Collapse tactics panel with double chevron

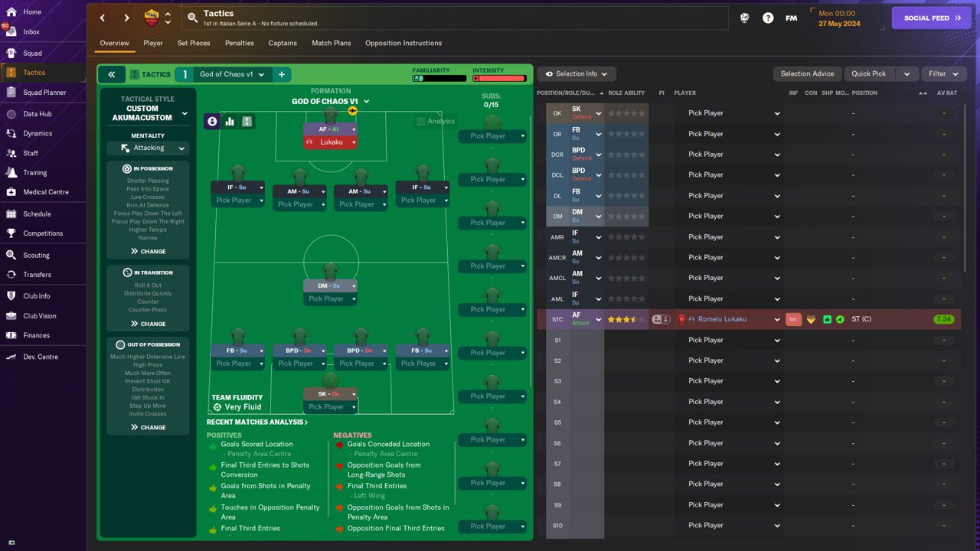pyautogui.click(x=111, y=74)
